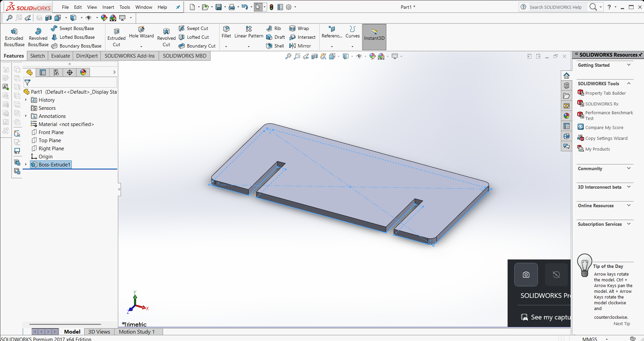This screenshot has height=341, width=644.
Task: Select Top Plane in tree
Action: pos(46,141)
